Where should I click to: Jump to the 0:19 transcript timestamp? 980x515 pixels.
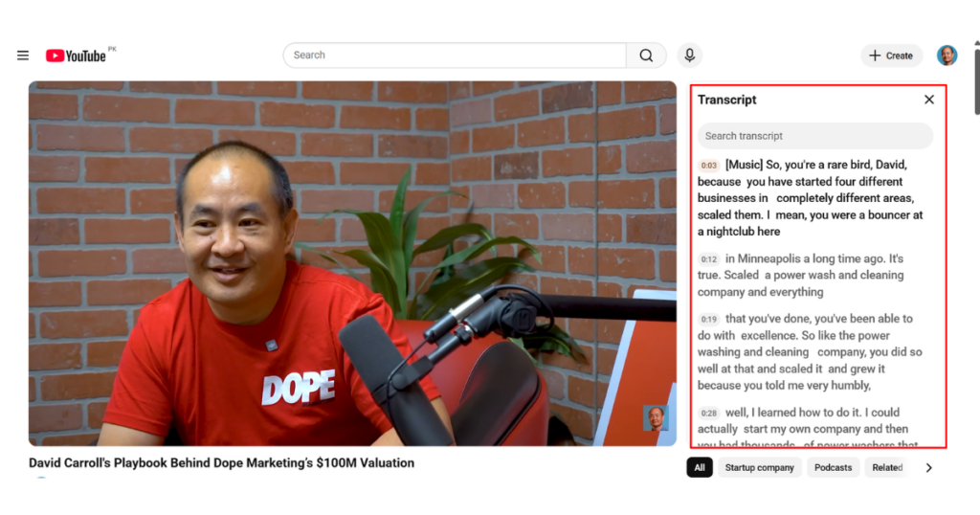[709, 320]
